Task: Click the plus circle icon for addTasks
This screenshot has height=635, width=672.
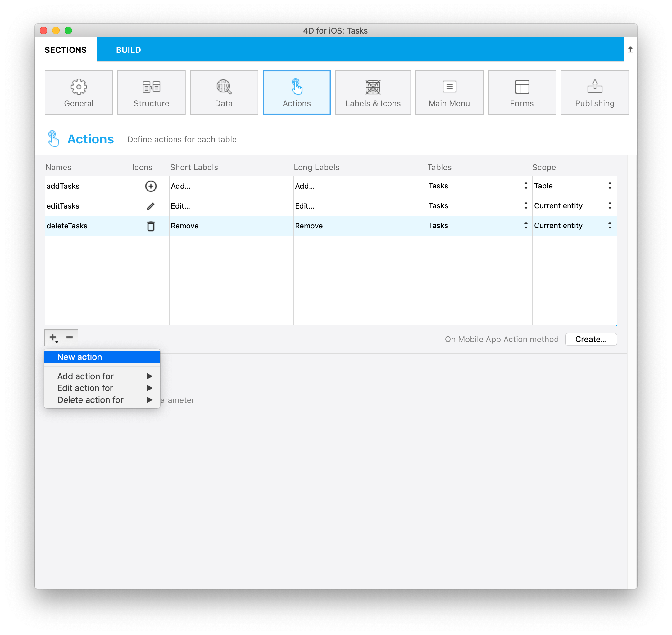Action: click(x=151, y=186)
